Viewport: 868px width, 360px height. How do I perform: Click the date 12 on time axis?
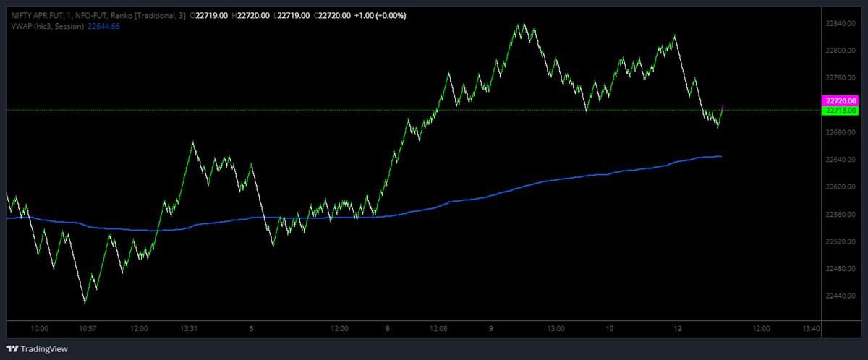click(677, 328)
